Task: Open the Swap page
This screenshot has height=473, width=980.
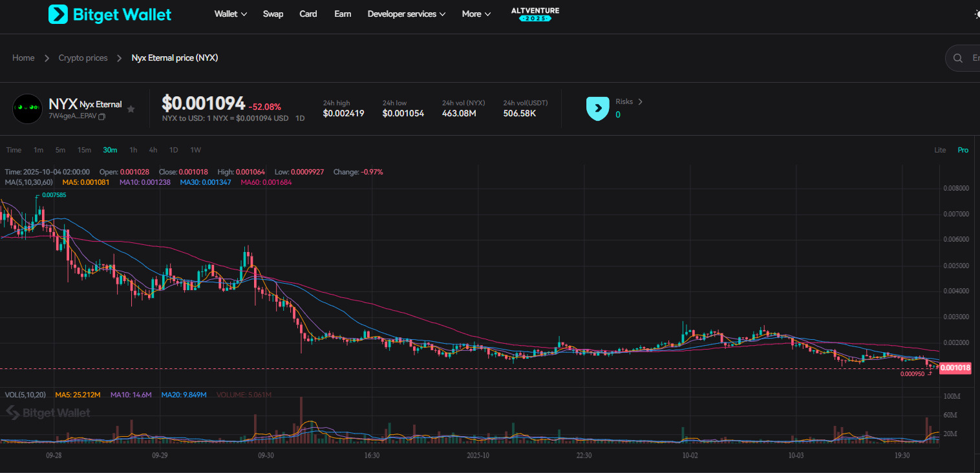Action: tap(273, 14)
